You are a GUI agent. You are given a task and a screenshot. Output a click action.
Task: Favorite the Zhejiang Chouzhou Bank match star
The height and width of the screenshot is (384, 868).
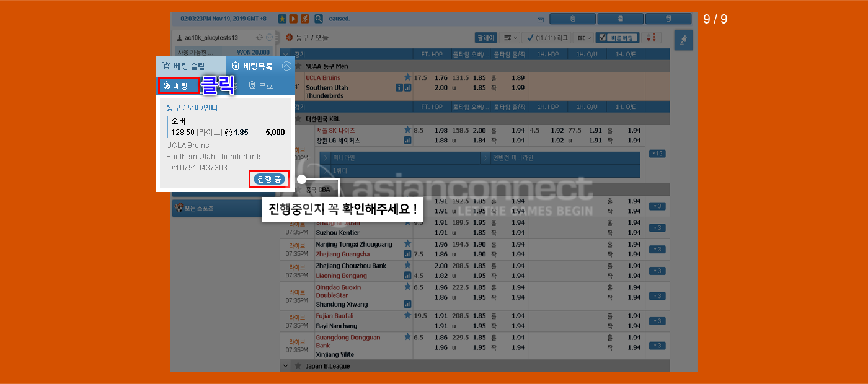point(407,264)
